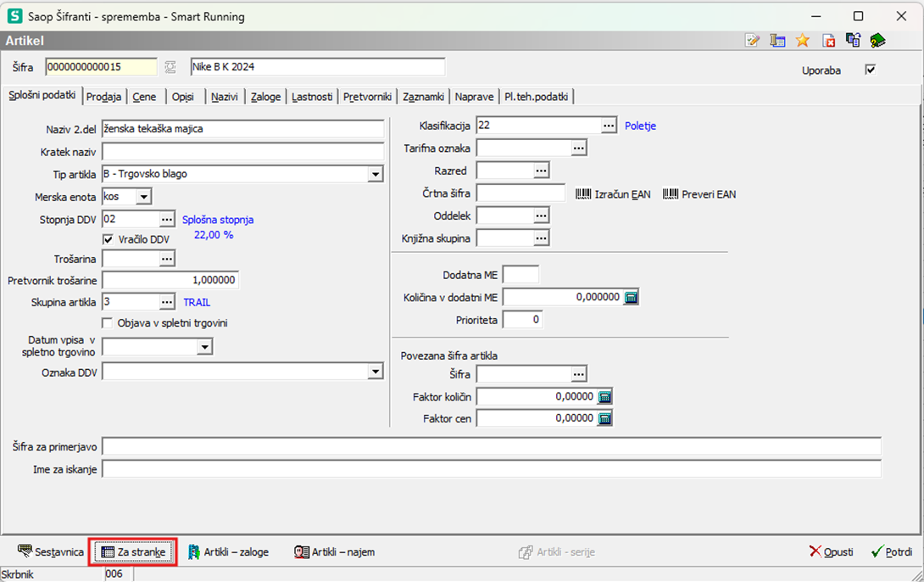This screenshot has height=582, width=924.
Task: Open calculator for Faktor količin
Action: 604,397
